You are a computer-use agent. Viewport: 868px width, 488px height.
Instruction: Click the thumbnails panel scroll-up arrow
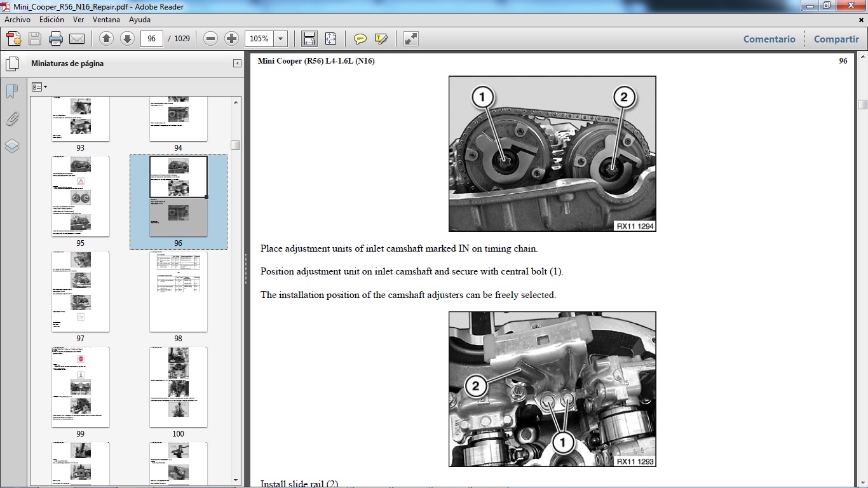click(x=236, y=102)
